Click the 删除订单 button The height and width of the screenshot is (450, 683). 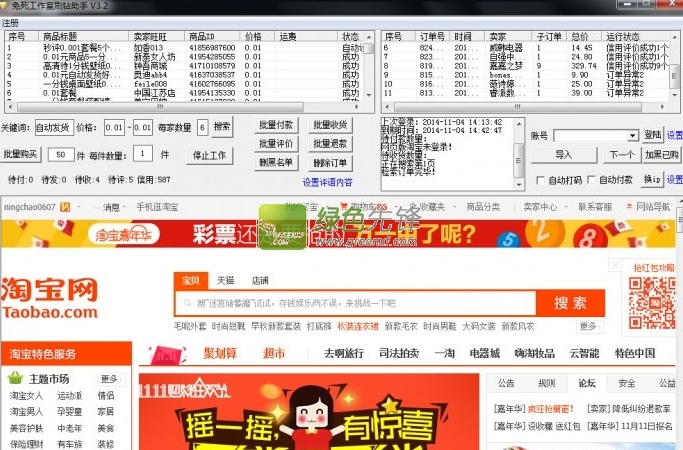pos(330,163)
